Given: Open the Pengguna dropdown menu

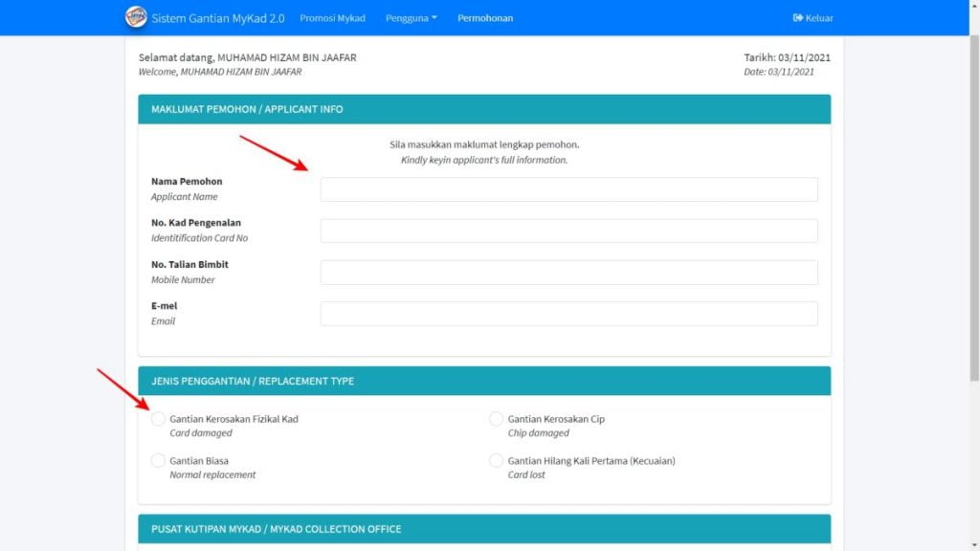Looking at the screenshot, I should click(x=411, y=18).
